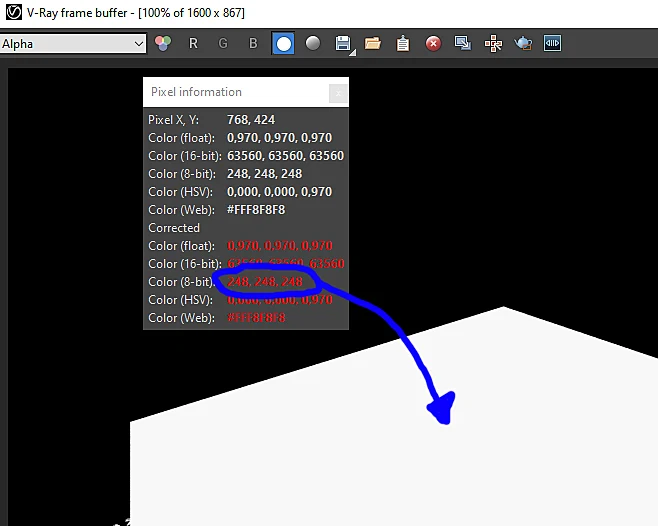Toggle the active alpha channel view button
Image resolution: width=658 pixels, height=526 pixels.
[283, 43]
